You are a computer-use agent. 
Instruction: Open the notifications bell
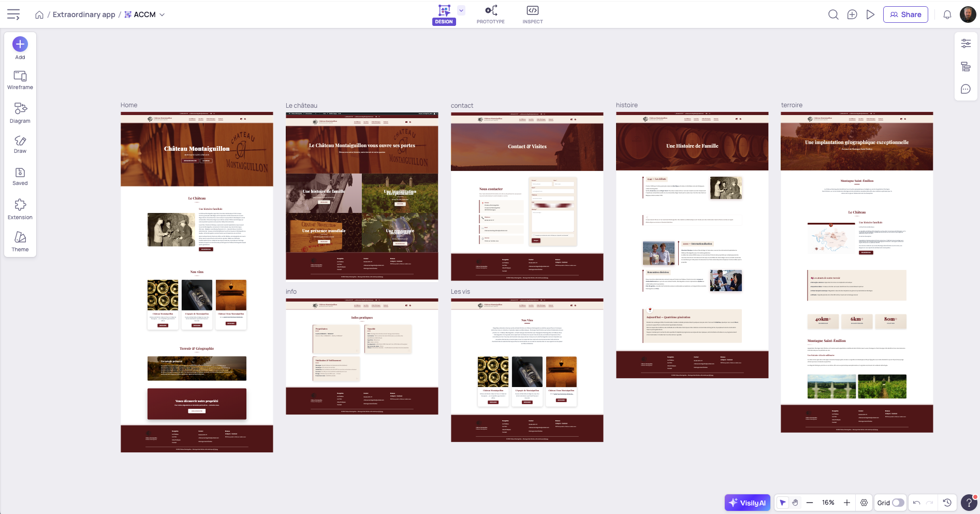coord(947,15)
